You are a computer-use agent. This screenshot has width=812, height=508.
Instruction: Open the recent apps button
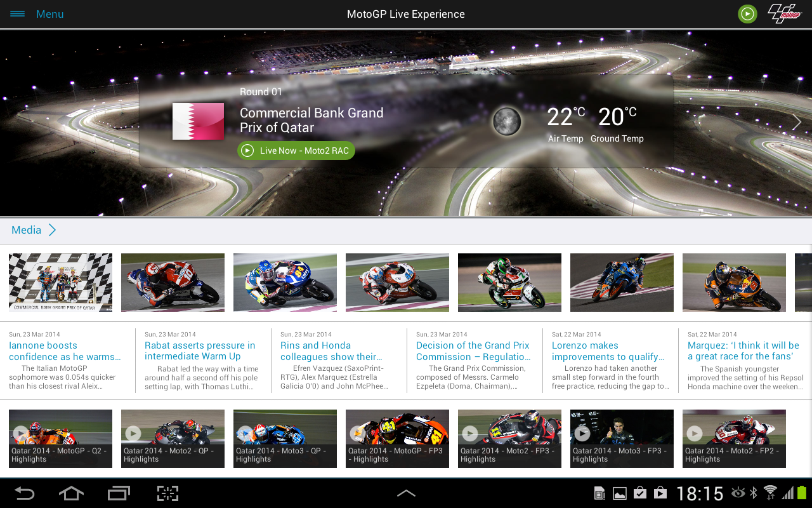[x=119, y=493]
